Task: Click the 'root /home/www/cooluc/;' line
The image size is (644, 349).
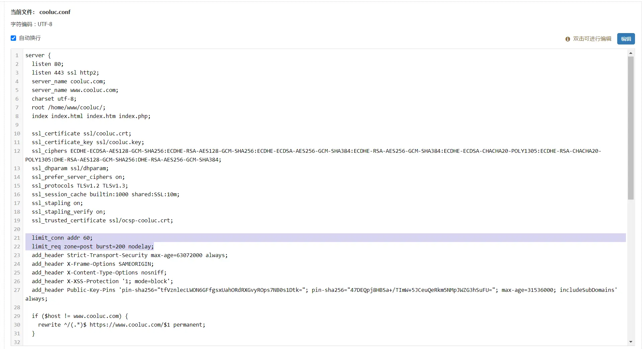Action: (69, 107)
